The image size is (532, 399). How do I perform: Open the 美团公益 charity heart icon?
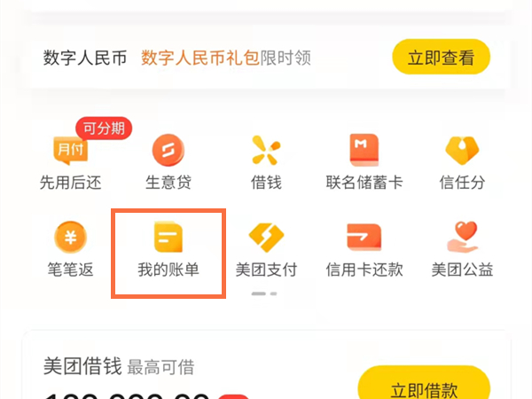(463, 237)
